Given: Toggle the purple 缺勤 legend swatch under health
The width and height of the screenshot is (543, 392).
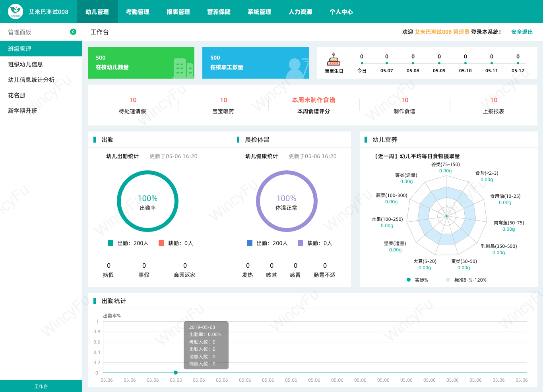Looking at the screenshot, I should coord(301,243).
